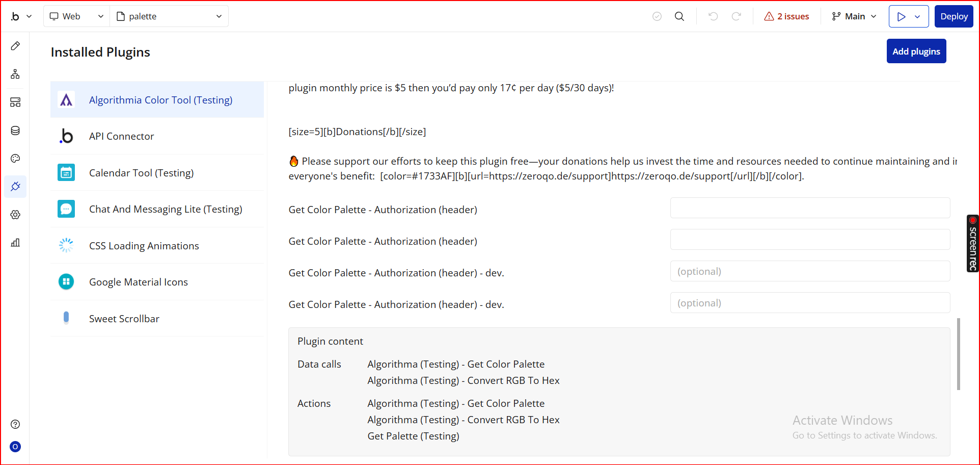Click the Deploy button
This screenshot has width=980, height=465.
954,16
